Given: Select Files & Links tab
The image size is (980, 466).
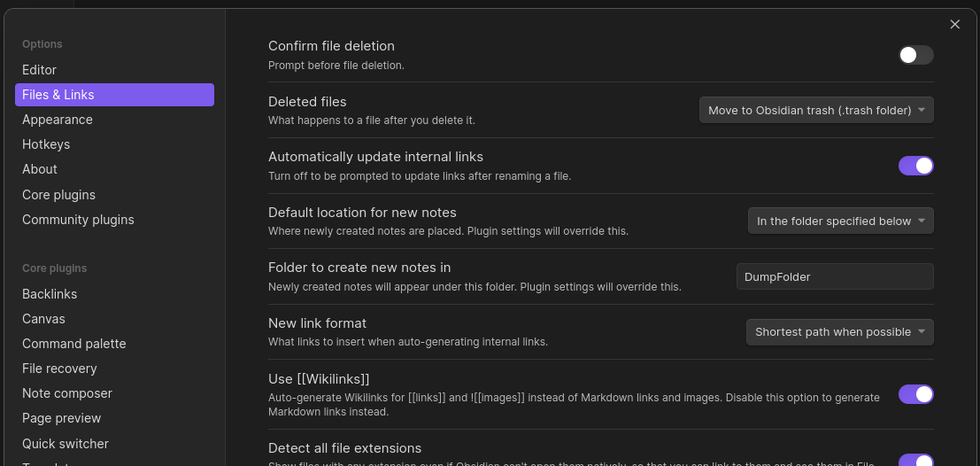Looking at the screenshot, I should click(x=114, y=95).
